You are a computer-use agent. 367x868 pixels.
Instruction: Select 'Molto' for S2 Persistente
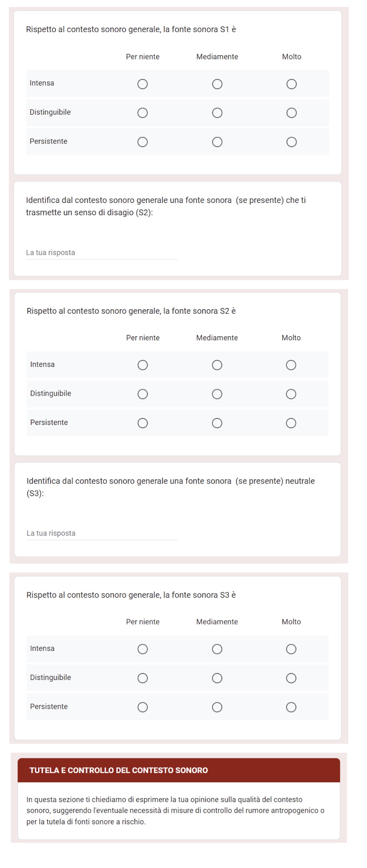291,423
